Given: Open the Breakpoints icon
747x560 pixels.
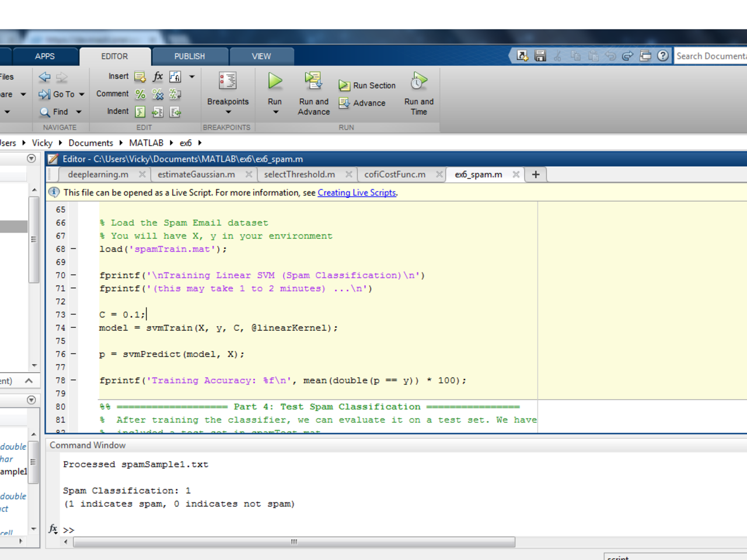Looking at the screenshot, I should [x=228, y=81].
